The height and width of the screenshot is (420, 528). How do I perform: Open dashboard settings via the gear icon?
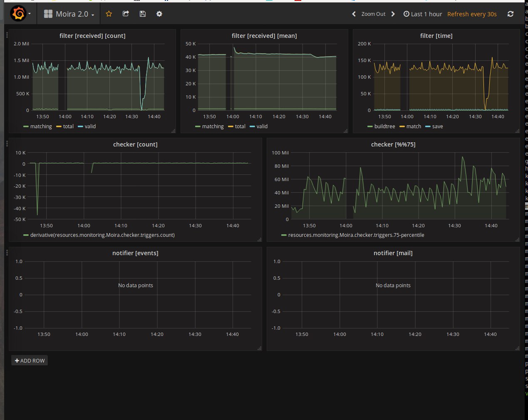click(x=159, y=14)
